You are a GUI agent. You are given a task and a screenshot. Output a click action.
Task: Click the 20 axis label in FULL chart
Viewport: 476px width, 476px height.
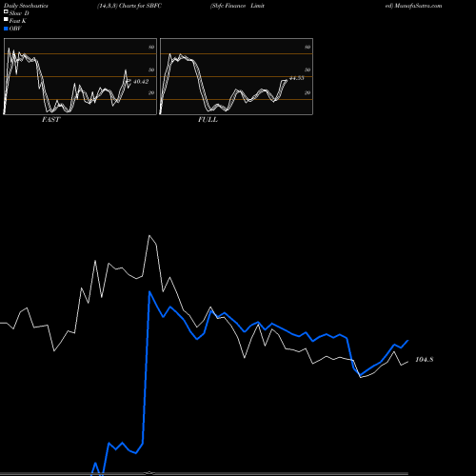tap(307, 92)
